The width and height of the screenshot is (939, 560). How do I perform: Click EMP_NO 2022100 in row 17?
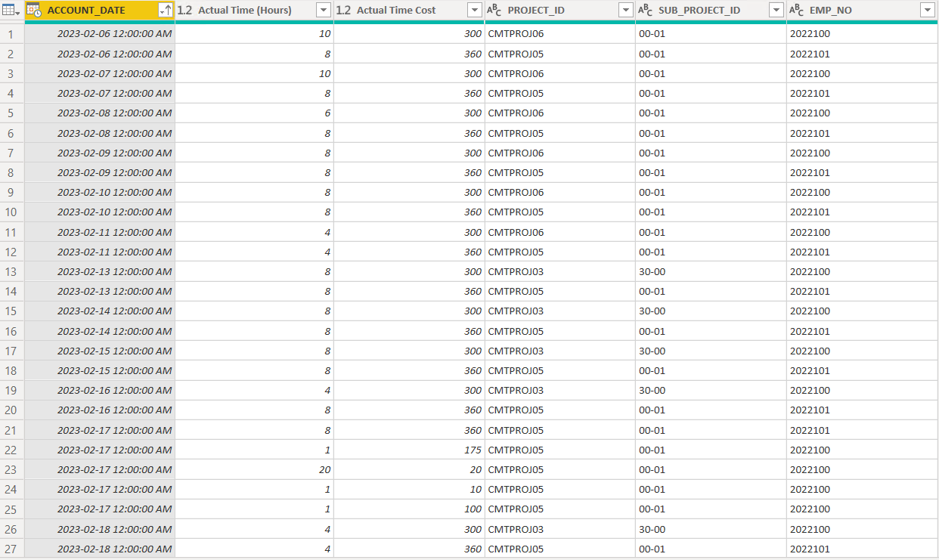pos(863,351)
